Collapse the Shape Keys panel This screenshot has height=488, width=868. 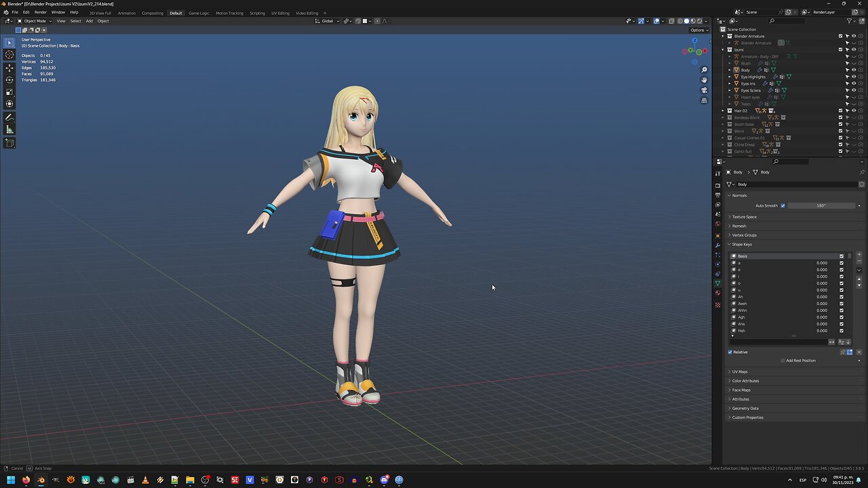[x=741, y=244]
